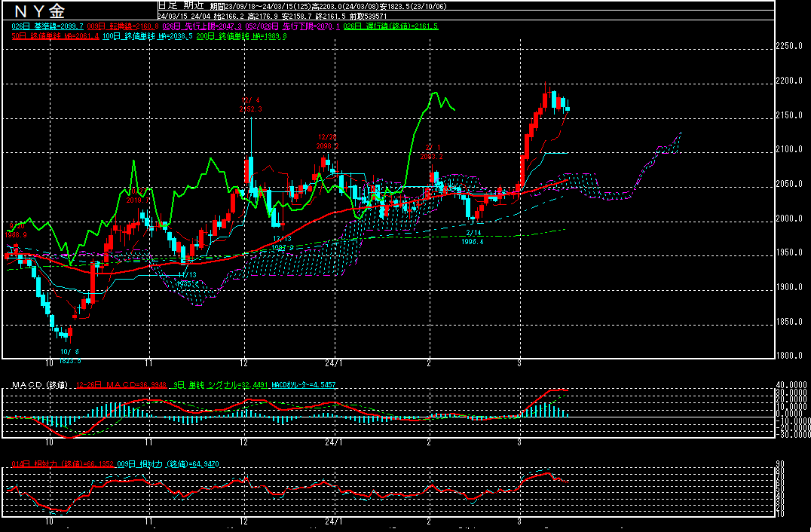Viewport: 811px width, 532px height.
Task: Click the 200日 終値単純 MA=1989.8 legend
Action: 241,36
